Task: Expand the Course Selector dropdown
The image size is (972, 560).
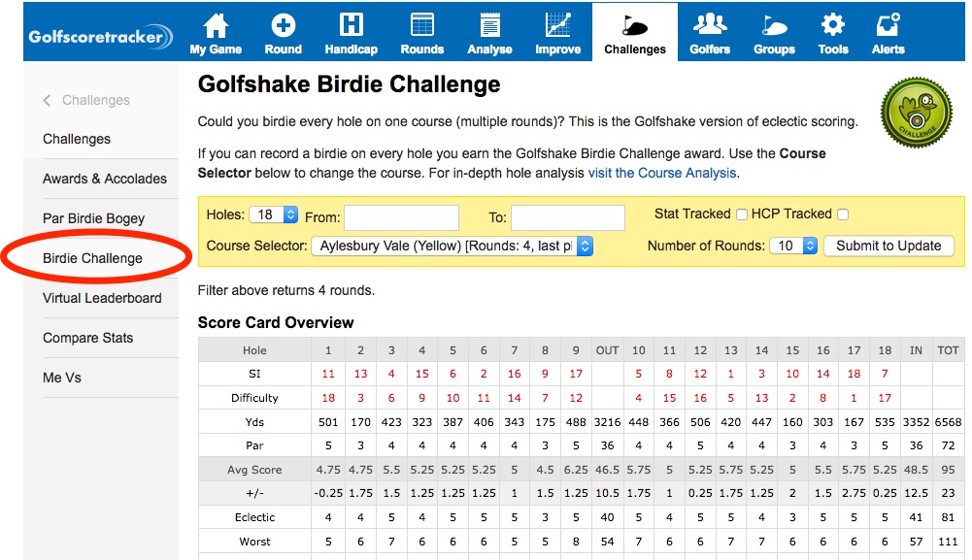Action: [452, 247]
